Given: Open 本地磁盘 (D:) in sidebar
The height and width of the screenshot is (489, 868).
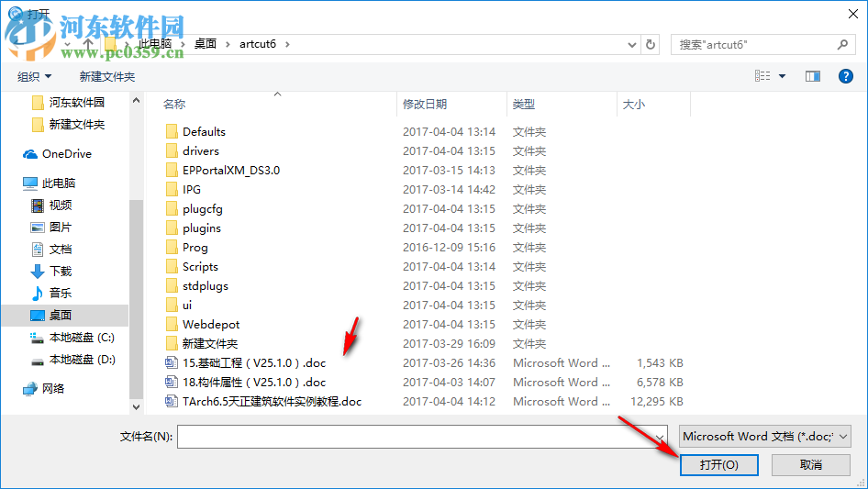Looking at the screenshot, I should pos(72,360).
